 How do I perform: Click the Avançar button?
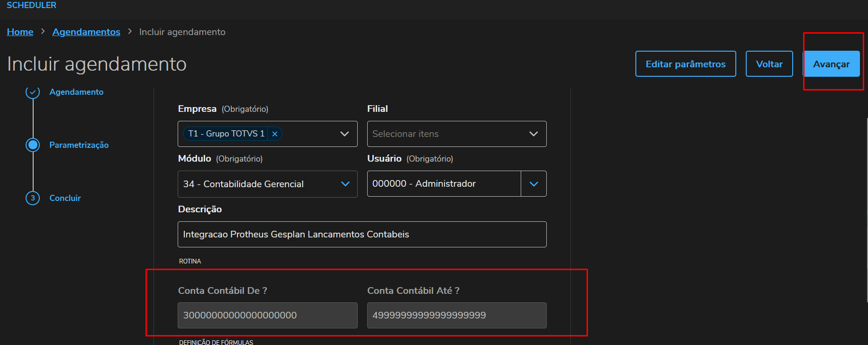[x=831, y=64]
